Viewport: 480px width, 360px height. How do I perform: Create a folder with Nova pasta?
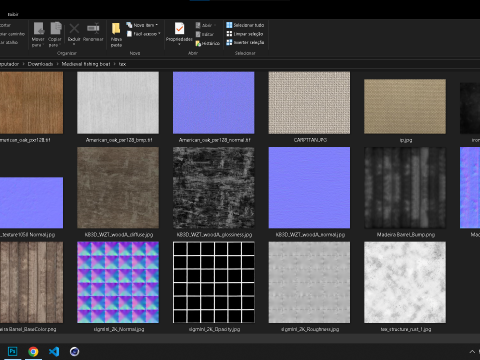coord(116,35)
